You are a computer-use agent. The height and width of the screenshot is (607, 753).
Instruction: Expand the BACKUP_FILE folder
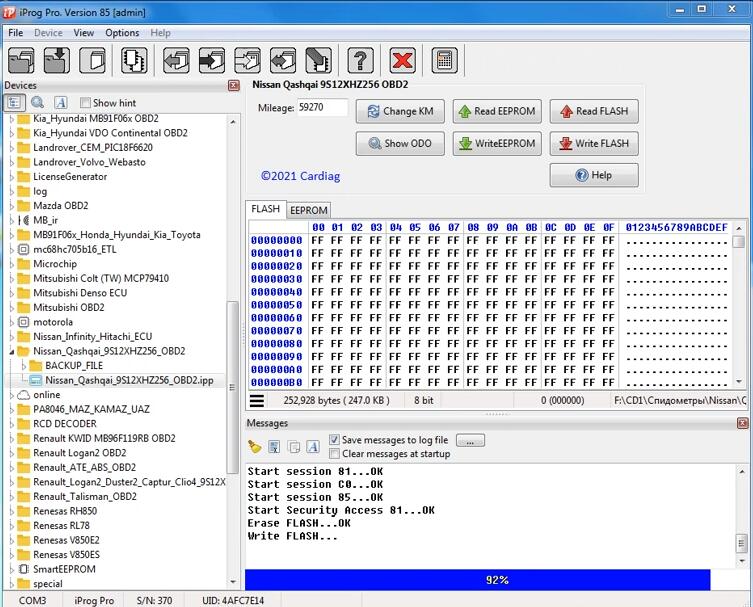24,365
